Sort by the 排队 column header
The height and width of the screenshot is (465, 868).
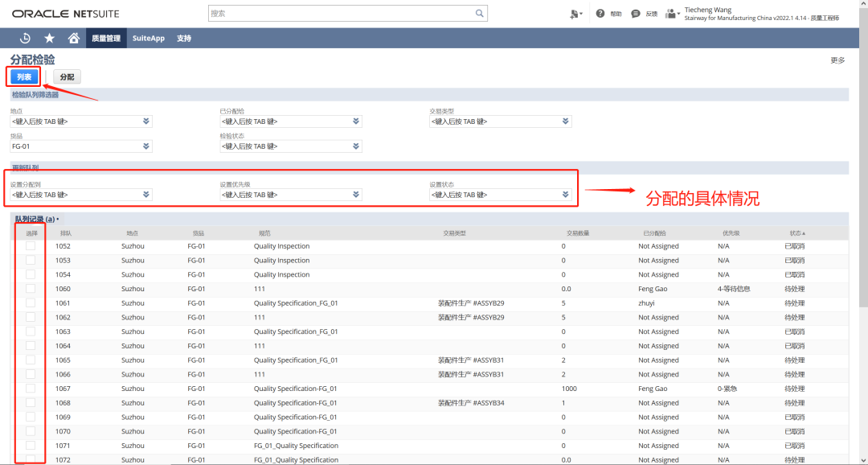pyautogui.click(x=65, y=233)
